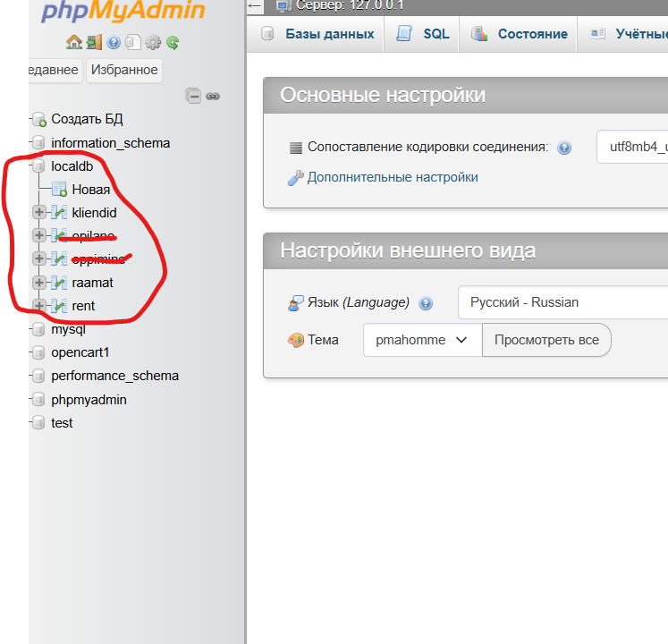Click the Home icon under phpMyAdmin logo
This screenshot has width=668, height=644.
(73, 42)
